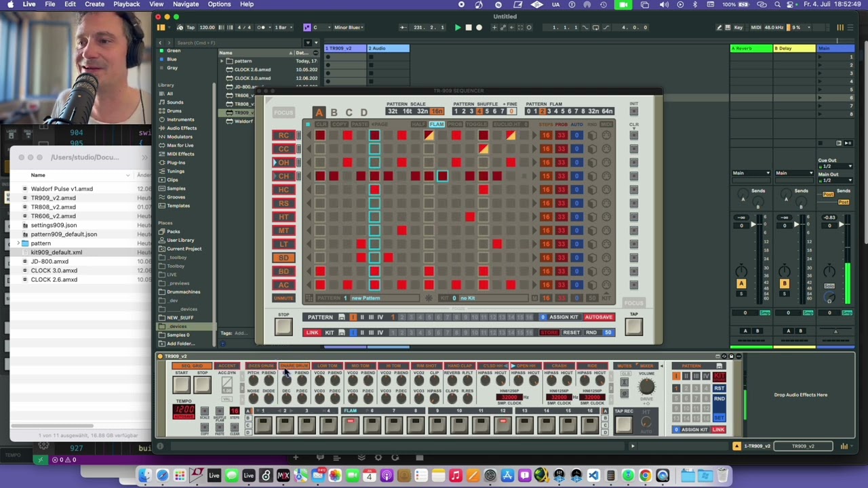Arm the transport Record button
The height and width of the screenshot is (488, 868).
[479, 28]
